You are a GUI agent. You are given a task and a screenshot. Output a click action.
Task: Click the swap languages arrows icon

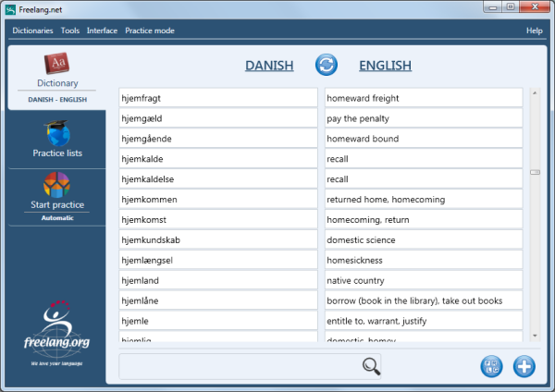pyautogui.click(x=327, y=65)
